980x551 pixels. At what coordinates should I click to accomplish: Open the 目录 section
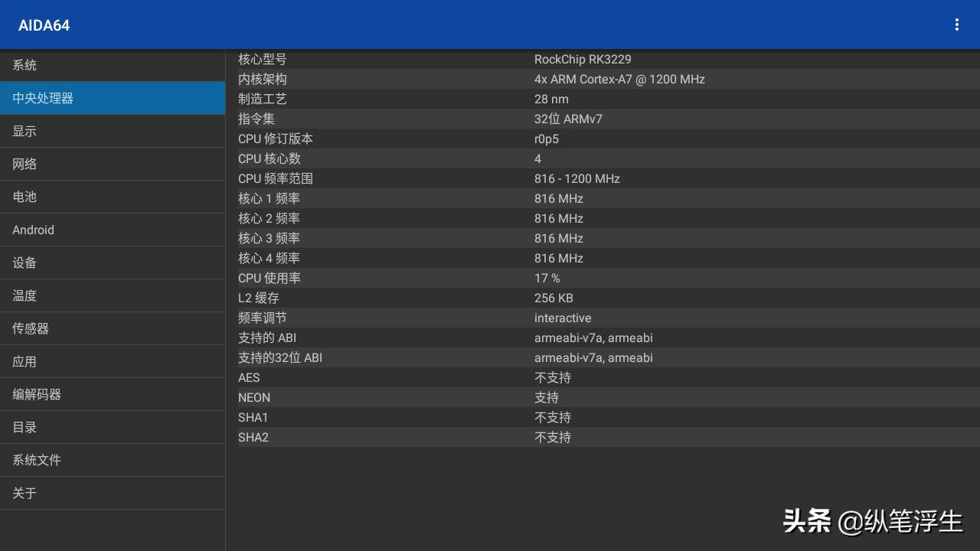pos(113,427)
